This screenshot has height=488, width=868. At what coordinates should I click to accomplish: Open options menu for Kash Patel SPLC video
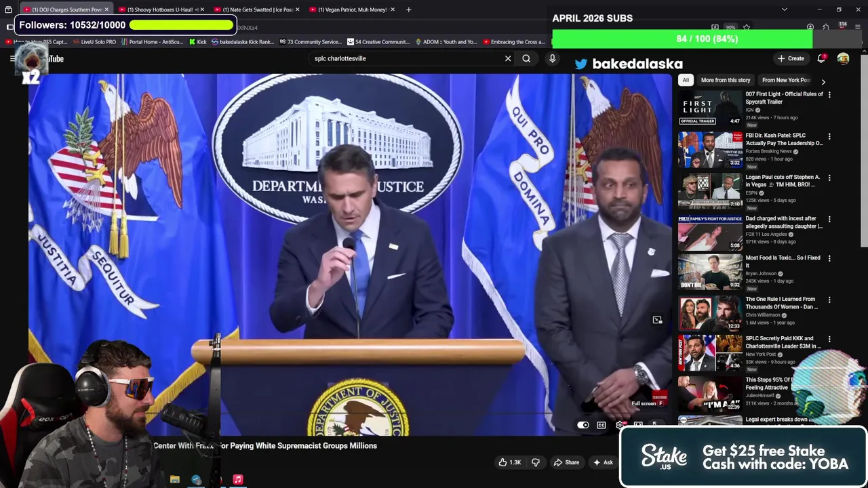[829, 136]
